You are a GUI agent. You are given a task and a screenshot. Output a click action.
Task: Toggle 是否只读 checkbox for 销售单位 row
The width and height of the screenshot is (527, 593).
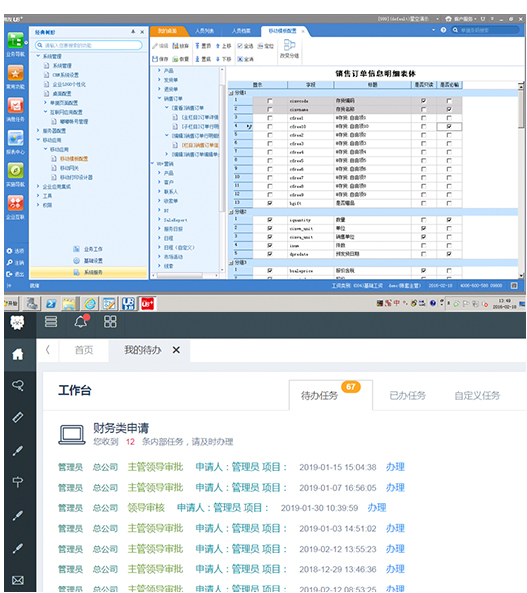click(423, 237)
